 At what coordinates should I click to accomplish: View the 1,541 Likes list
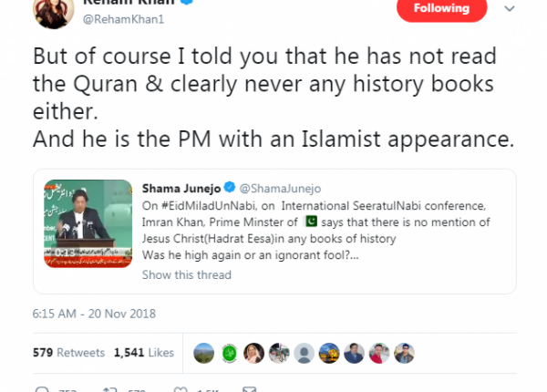tap(144, 353)
